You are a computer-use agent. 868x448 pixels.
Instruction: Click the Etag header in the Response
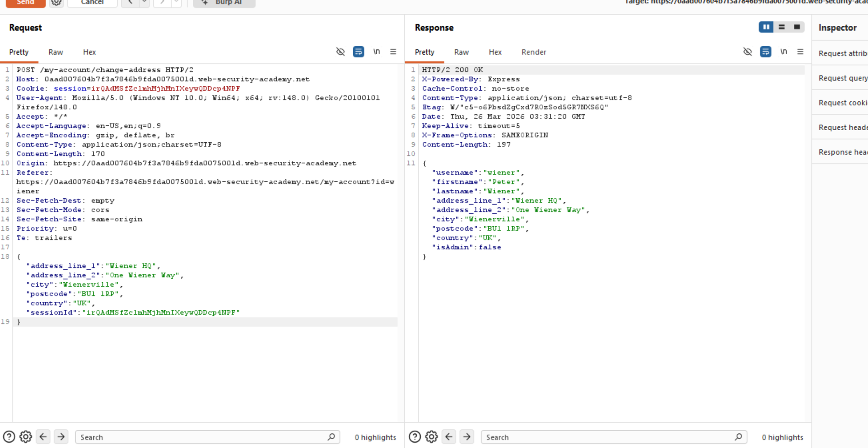point(515,107)
